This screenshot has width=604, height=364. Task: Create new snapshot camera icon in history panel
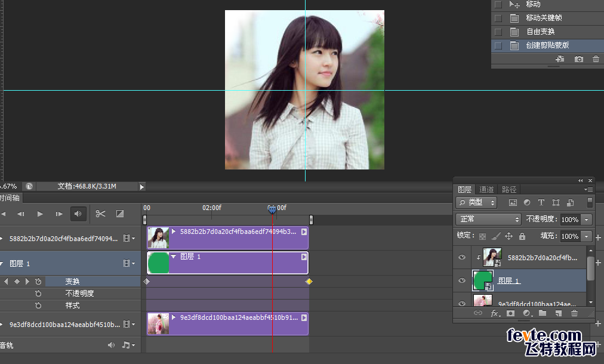click(x=578, y=59)
